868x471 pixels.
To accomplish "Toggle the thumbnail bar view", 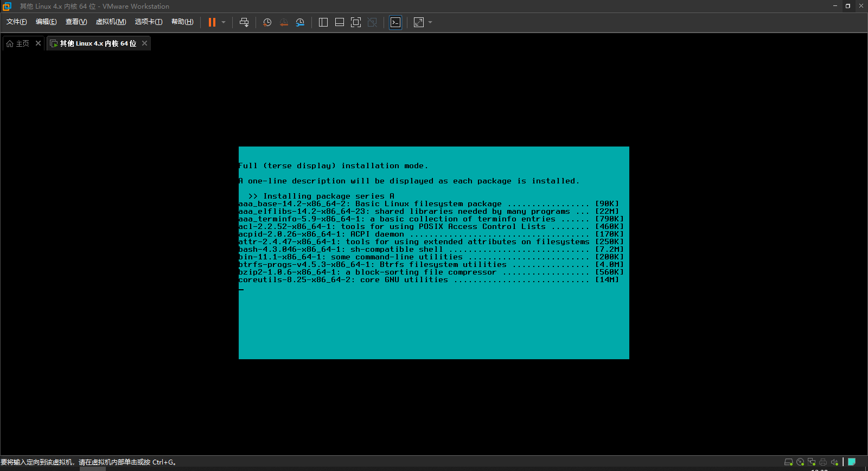I will tap(340, 22).
